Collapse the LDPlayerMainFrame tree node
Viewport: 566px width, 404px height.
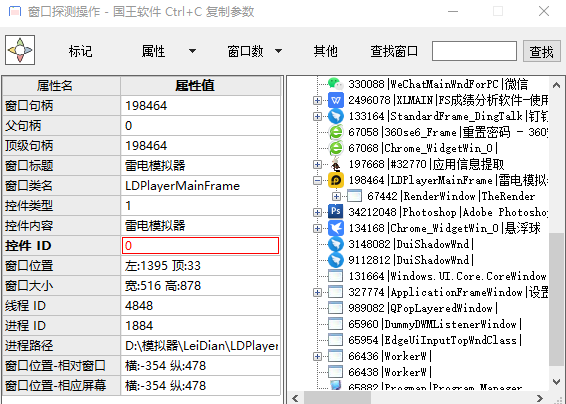[x=317, y=180]
